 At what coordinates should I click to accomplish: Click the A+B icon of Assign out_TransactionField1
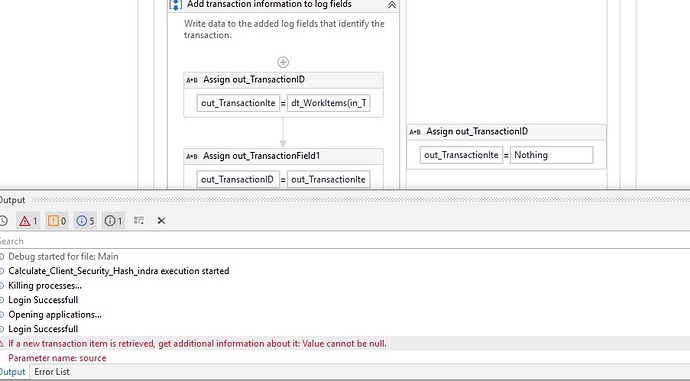tap(192, 156)
